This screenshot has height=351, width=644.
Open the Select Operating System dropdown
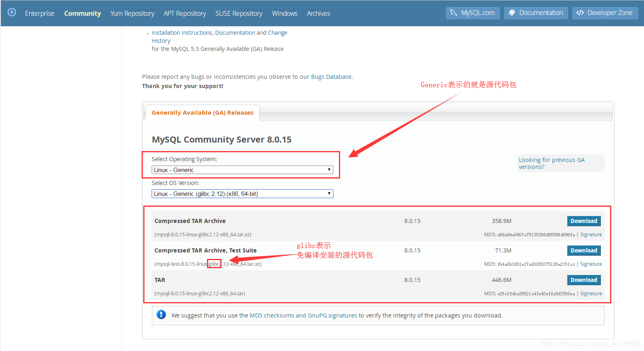coord(243,170)
